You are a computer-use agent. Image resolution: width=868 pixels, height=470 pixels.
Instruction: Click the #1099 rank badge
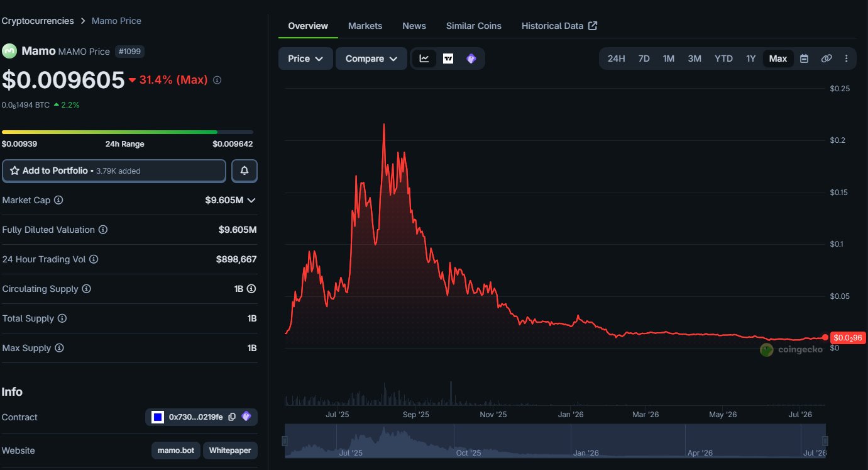[129, 52]
